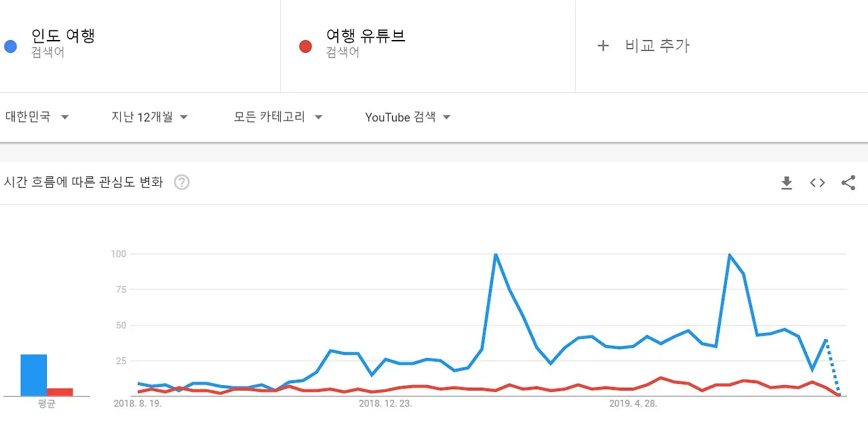The width and height of the screenshot is (868, 438).
Task: Click the plus icon next to 비교 추가
Action: (x=602, y=45)
